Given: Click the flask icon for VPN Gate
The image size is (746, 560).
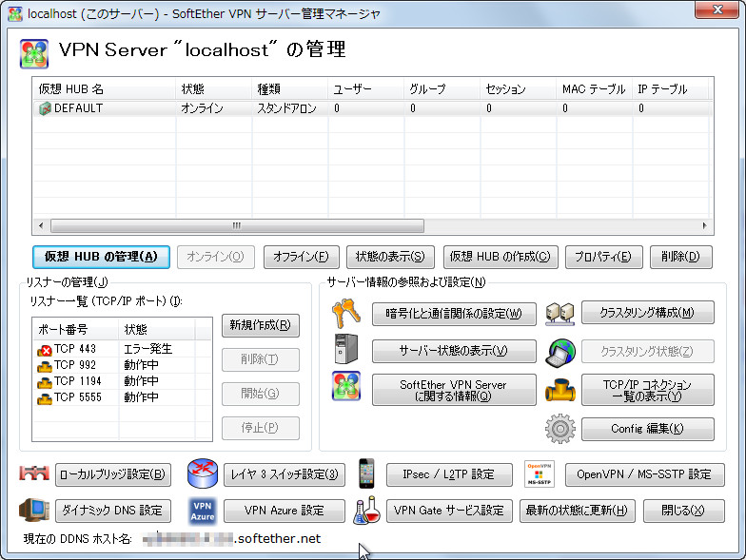Looking at the screenshot, I should click(x=367, y=510).
